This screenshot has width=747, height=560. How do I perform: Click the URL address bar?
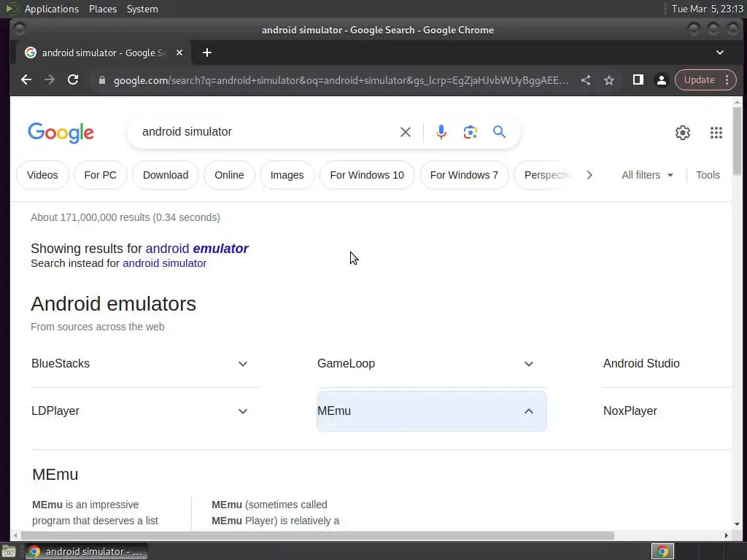[341, 80]
